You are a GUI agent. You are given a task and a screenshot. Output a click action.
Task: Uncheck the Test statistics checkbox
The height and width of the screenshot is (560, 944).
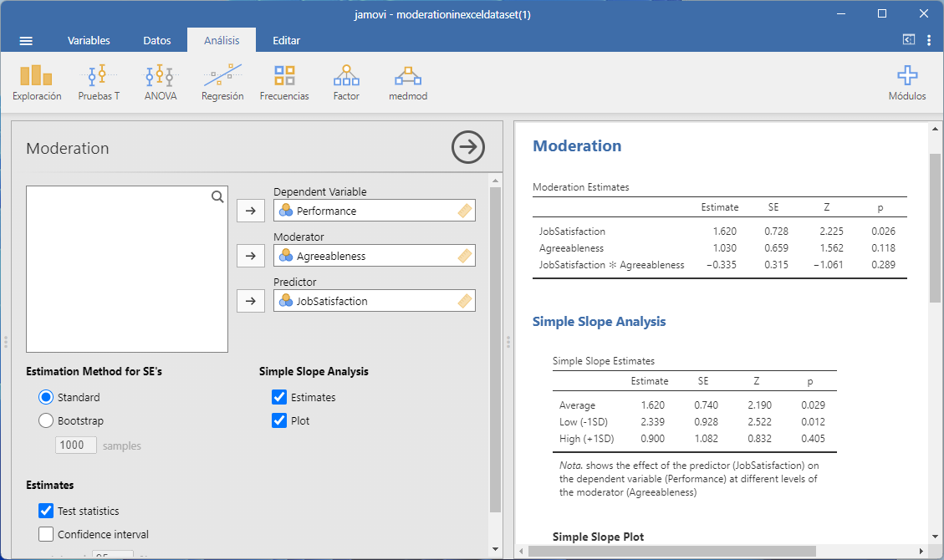pos(47,511)
